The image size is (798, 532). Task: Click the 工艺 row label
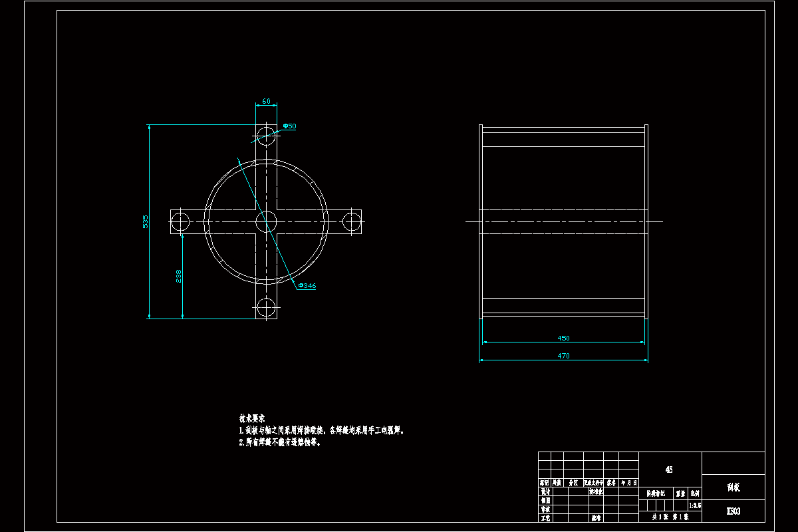tap(545, 518)
